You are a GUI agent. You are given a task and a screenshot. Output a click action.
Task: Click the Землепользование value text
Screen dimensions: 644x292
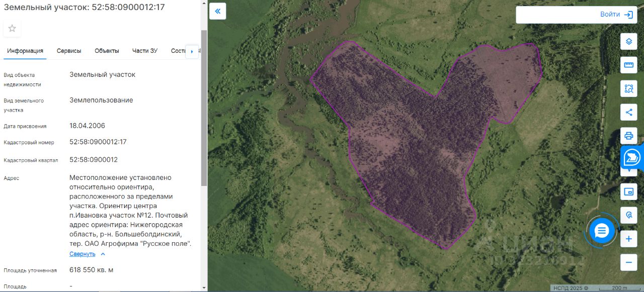click(101, 100)
